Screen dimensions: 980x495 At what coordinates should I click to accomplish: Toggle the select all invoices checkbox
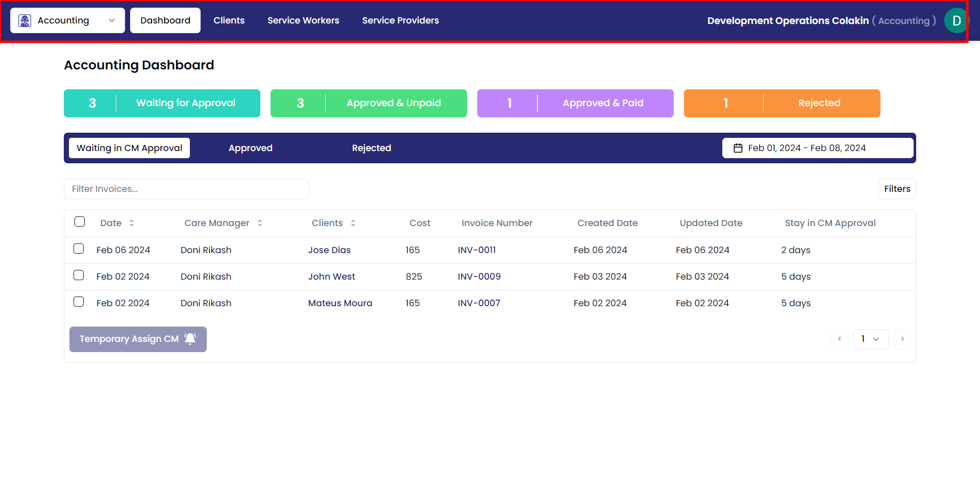pos(80,221)
